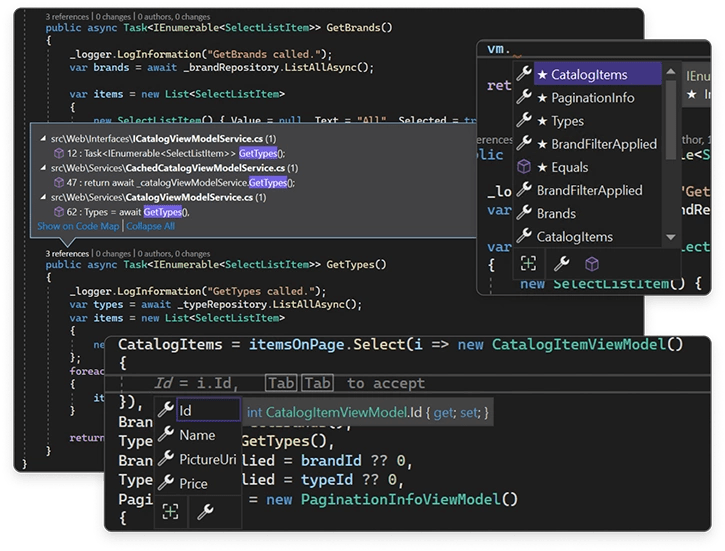Open 3 references lens above GetBrands
Viewport: 725px width, 551px height.
67,17
